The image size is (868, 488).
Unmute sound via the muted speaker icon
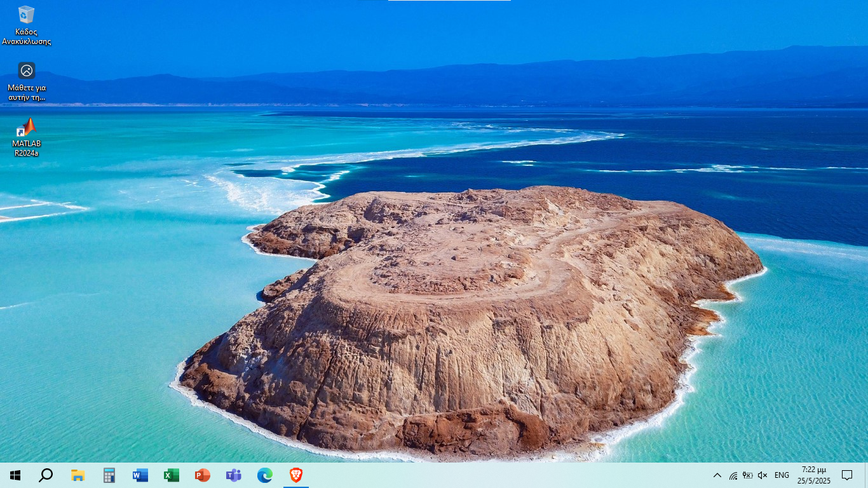pos(763,475)
